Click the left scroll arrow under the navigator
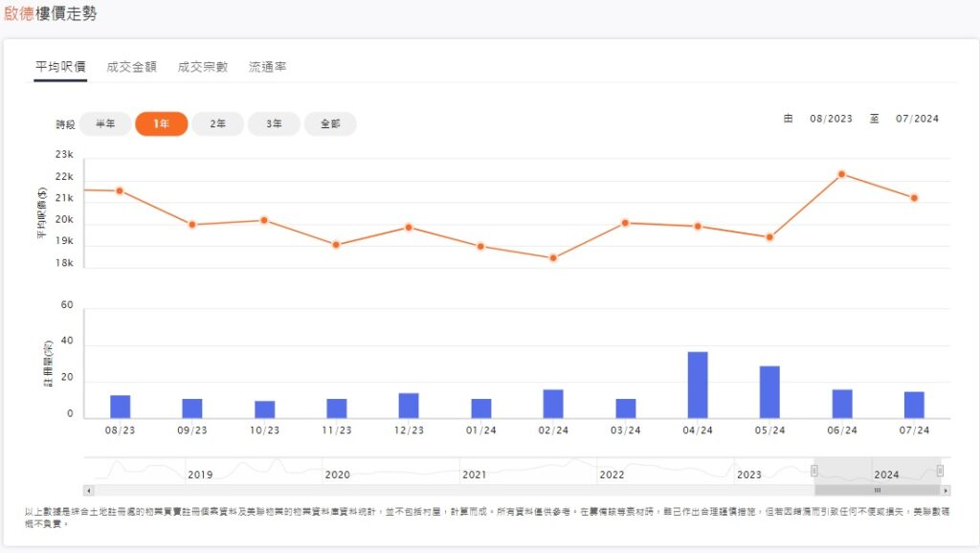 (89, 490)
